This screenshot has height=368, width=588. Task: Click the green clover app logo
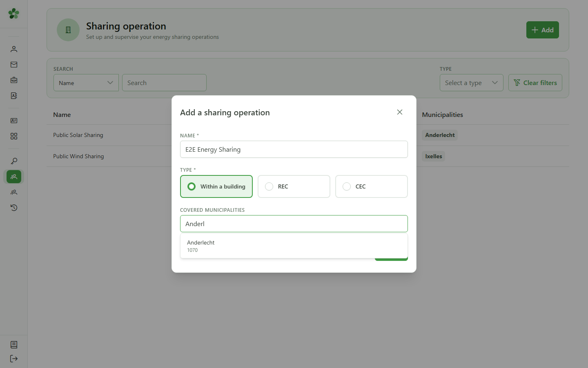[14, 13]
